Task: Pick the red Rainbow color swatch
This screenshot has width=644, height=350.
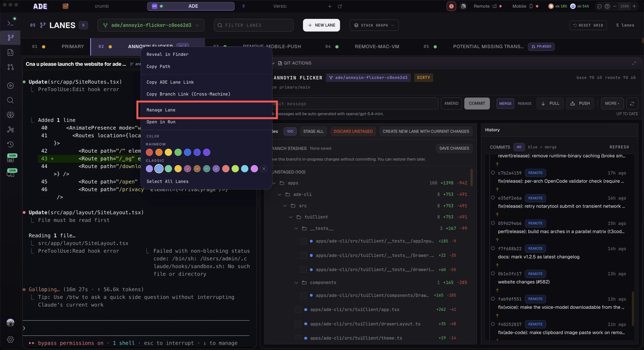Action: point(149,152)
